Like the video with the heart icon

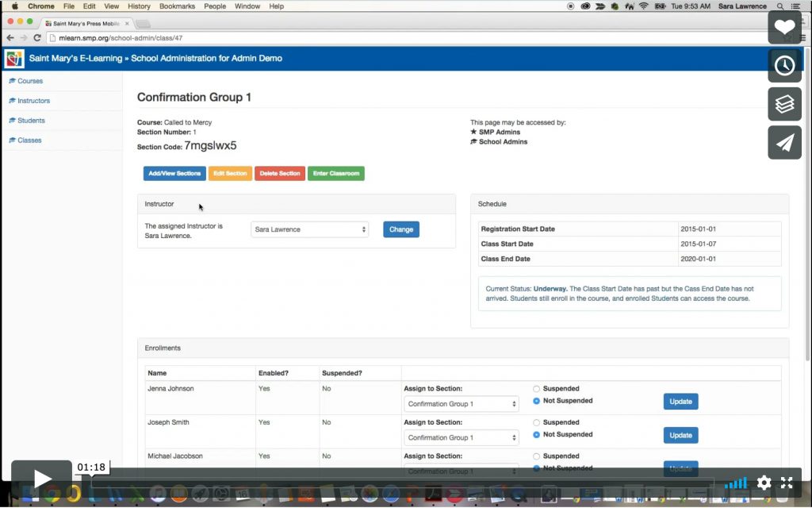click(x=784, y=27)
